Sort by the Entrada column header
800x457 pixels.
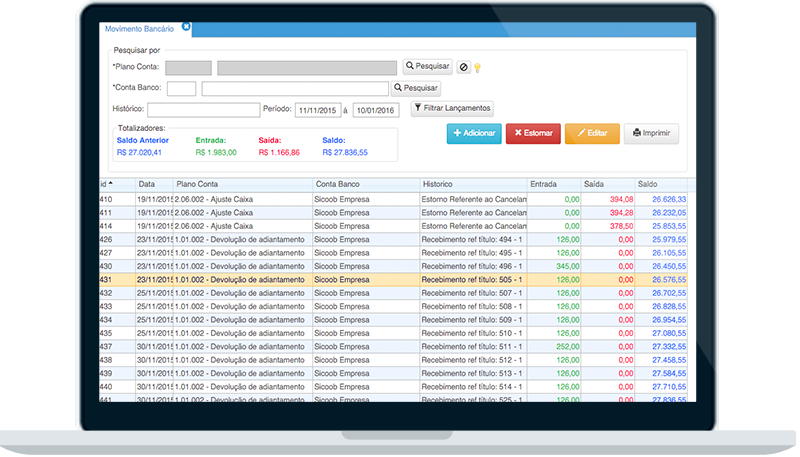[554, 184]
